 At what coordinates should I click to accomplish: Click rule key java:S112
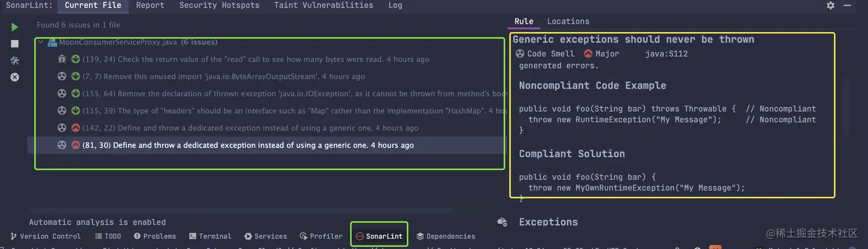coord(666,53)
